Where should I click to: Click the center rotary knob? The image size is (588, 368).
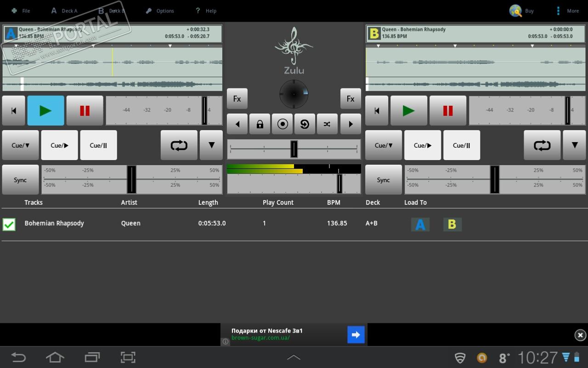coord(294,94)
